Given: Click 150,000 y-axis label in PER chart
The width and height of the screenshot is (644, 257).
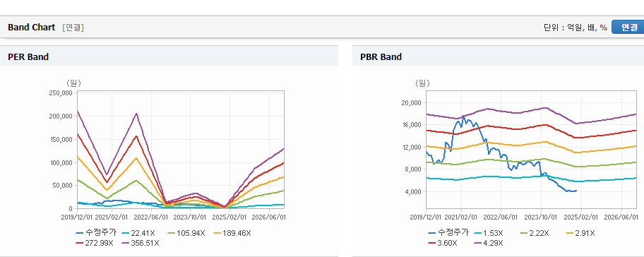Looking at the screenshot, I should 61,140.
